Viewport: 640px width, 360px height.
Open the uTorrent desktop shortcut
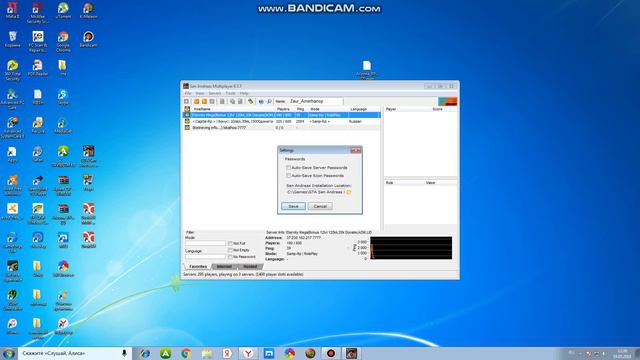click(x=63, y=11)
